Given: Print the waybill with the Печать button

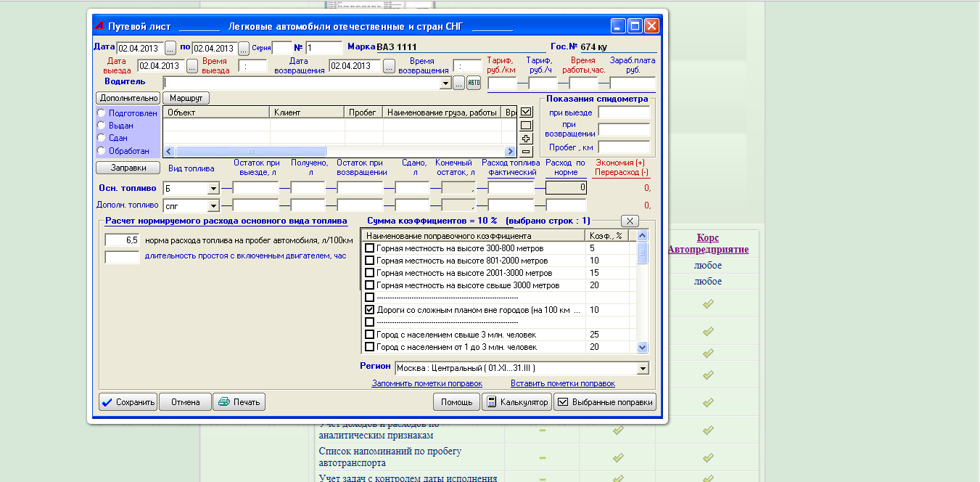Looking at the screenshot, I should (x=240, y=402).
